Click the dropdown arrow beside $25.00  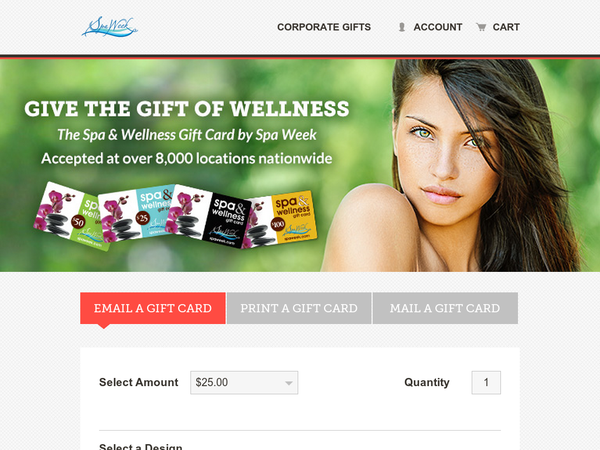point(289,383)
